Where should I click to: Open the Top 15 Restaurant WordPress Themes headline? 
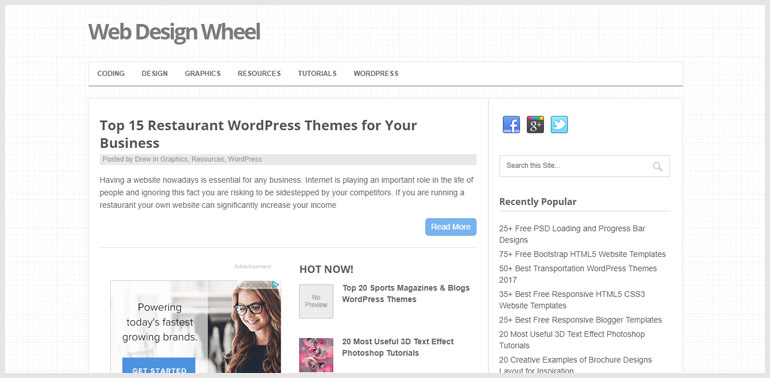[x=258, y=134]
